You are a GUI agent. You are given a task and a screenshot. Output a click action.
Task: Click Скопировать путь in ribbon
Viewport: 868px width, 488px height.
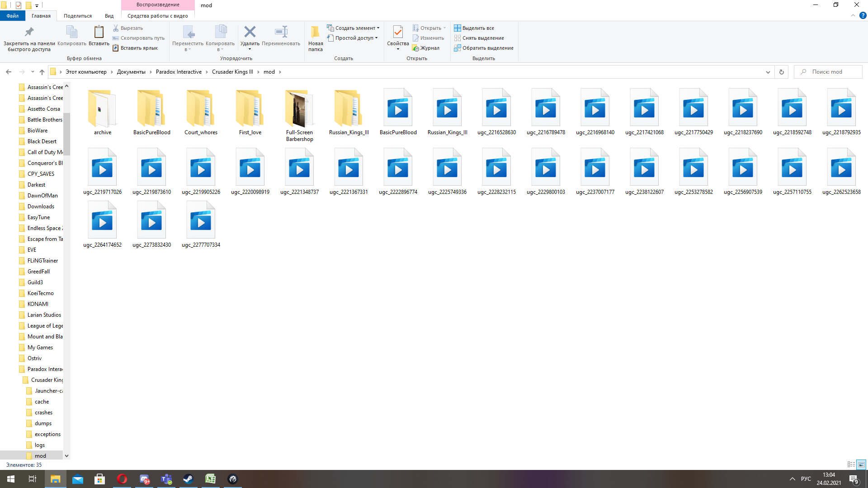tap(138, 38)
